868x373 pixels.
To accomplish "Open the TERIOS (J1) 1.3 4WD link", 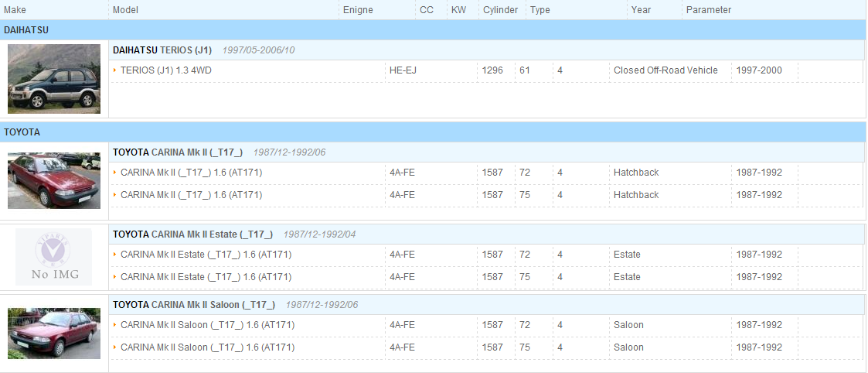I will point(166,70).
